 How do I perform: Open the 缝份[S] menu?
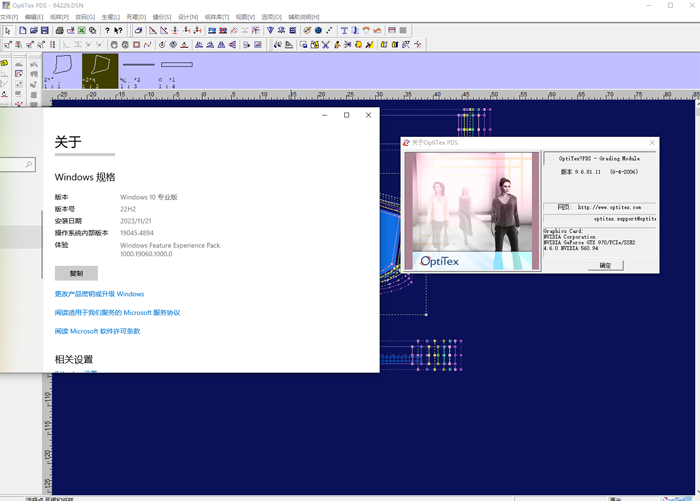tap(162, 17)
